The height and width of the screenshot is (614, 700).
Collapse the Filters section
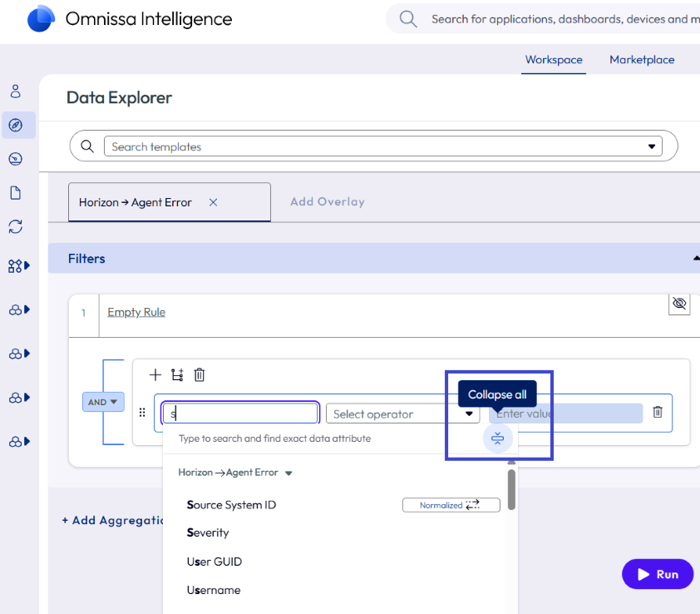point(696,258)
